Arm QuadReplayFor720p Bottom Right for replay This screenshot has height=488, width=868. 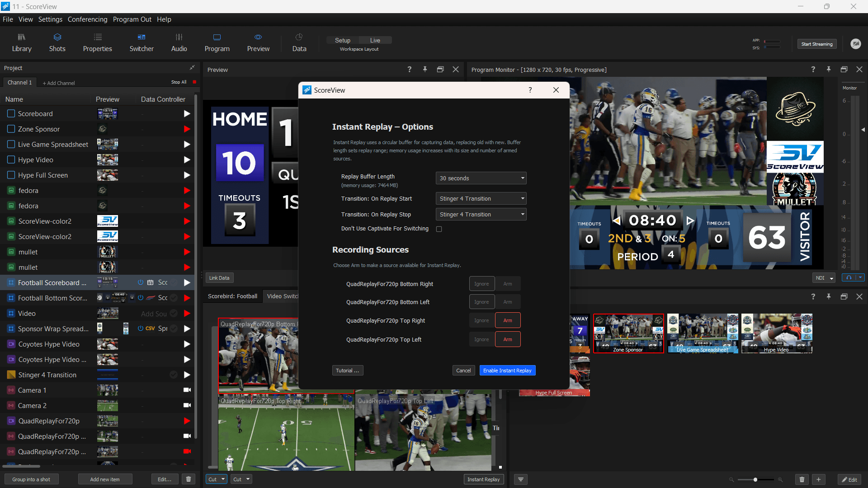click(x=508, y=283)
